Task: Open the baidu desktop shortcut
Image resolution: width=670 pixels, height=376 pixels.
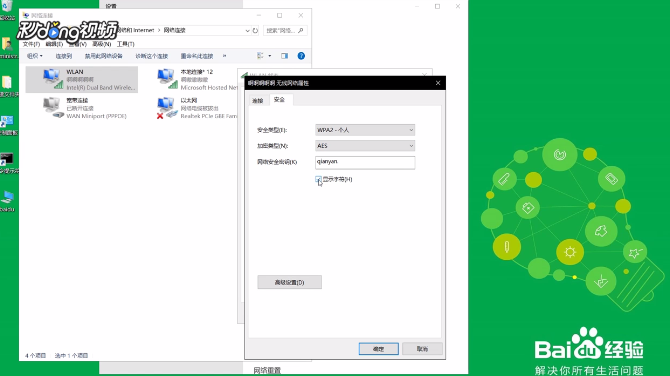Action: click(x=7, y=201)
